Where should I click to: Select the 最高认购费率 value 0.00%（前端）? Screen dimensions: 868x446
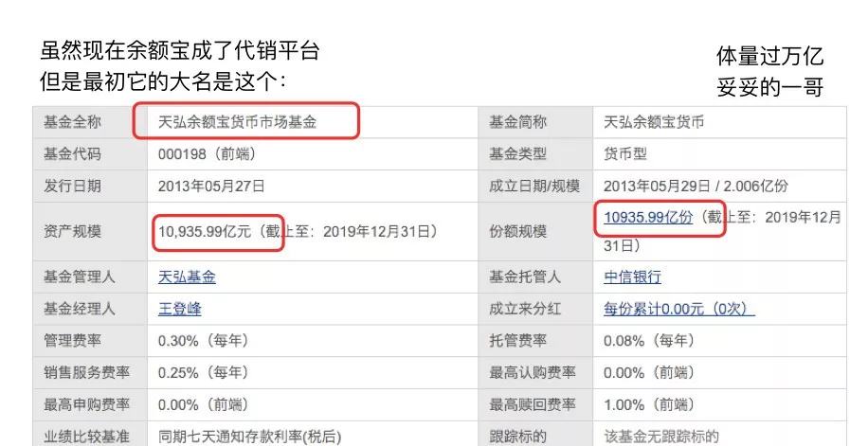[x=649, y=372]
